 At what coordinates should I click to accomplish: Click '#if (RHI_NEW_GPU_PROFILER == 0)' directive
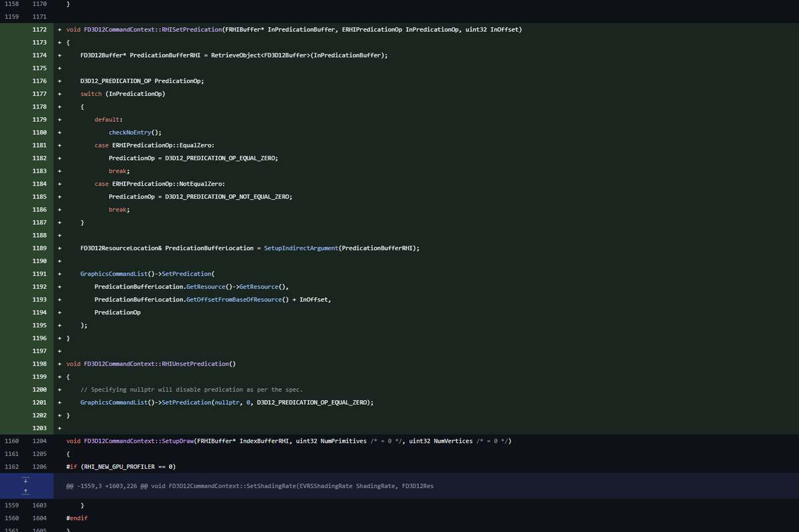click(x=121, y=467)
